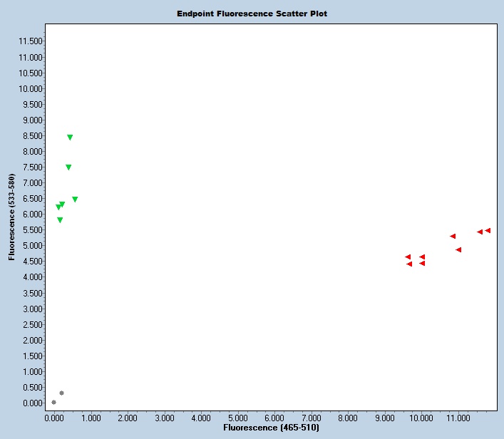Select the upper gray dot near 0.300
The image size is (504, 439).
coord(61,393)
